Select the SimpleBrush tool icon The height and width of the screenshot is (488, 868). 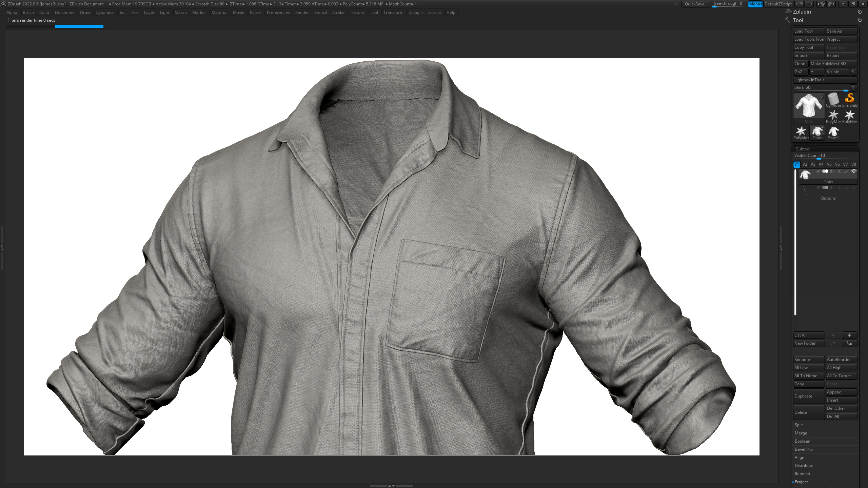click(x=849, y=99)
